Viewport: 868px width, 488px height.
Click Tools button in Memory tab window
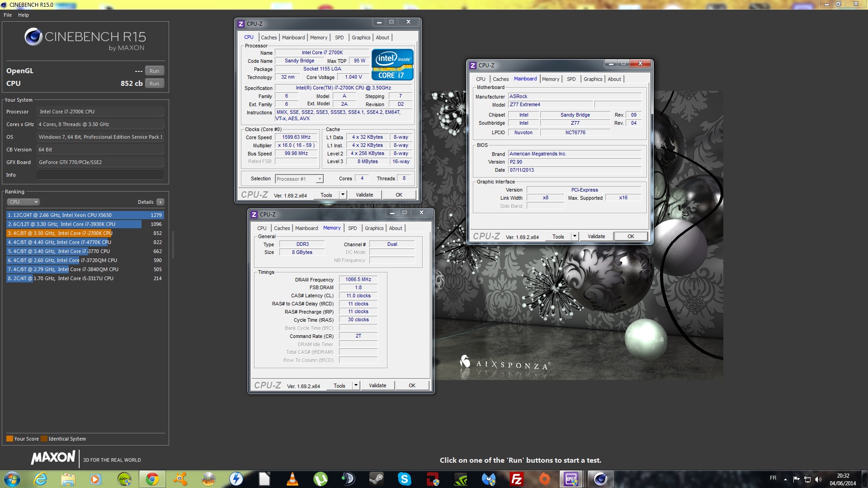[x=340, y=385]
